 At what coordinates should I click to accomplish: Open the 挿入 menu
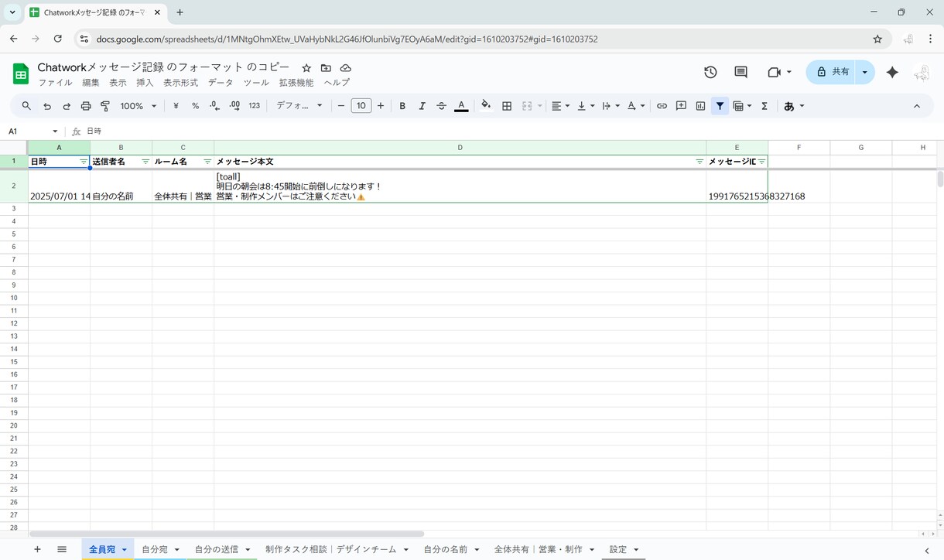coord(145,83)
